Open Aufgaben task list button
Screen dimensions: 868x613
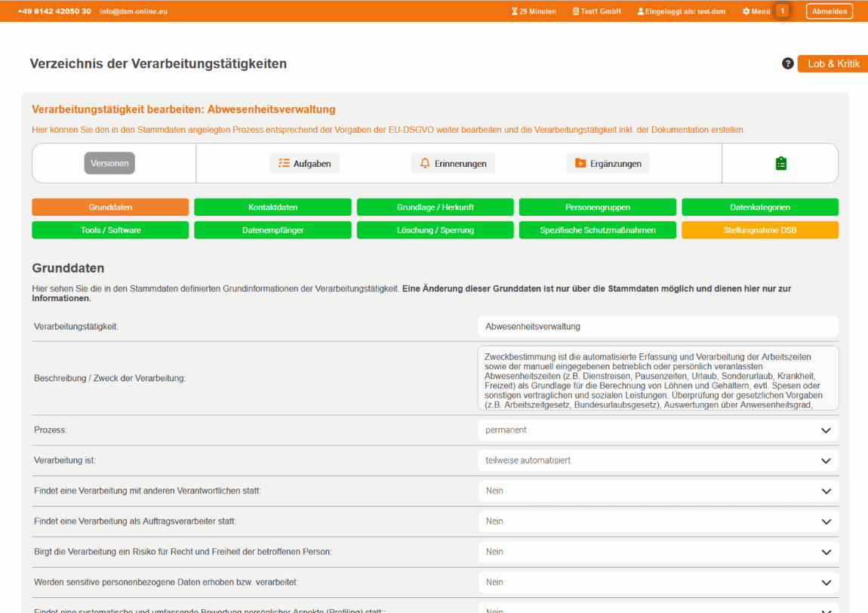pos(305,163)
